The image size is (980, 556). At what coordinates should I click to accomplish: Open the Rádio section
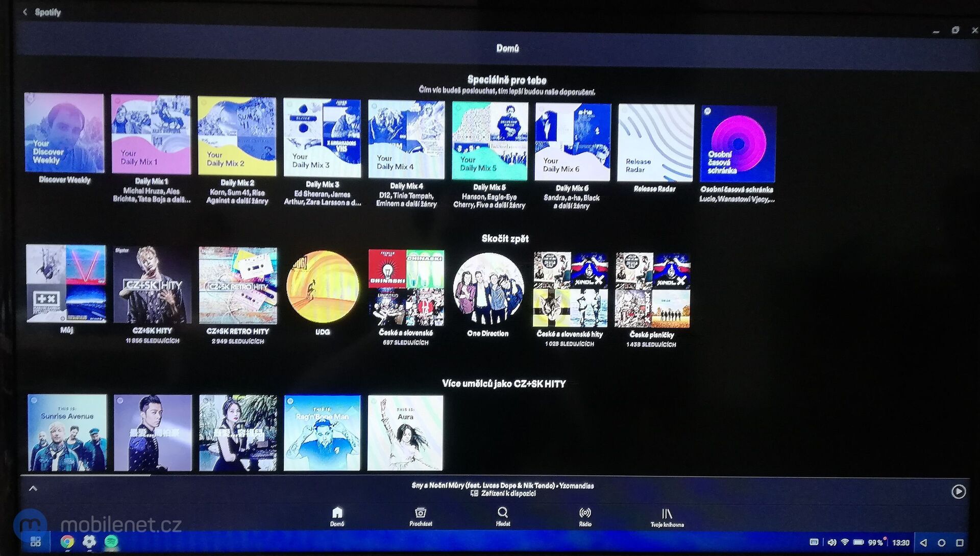tap(585, 516)
